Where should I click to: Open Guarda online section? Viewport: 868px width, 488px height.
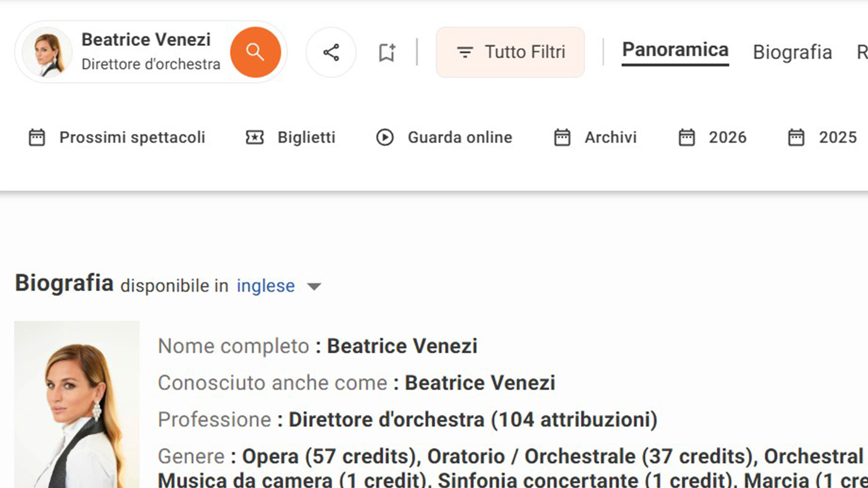pos(459,137)
